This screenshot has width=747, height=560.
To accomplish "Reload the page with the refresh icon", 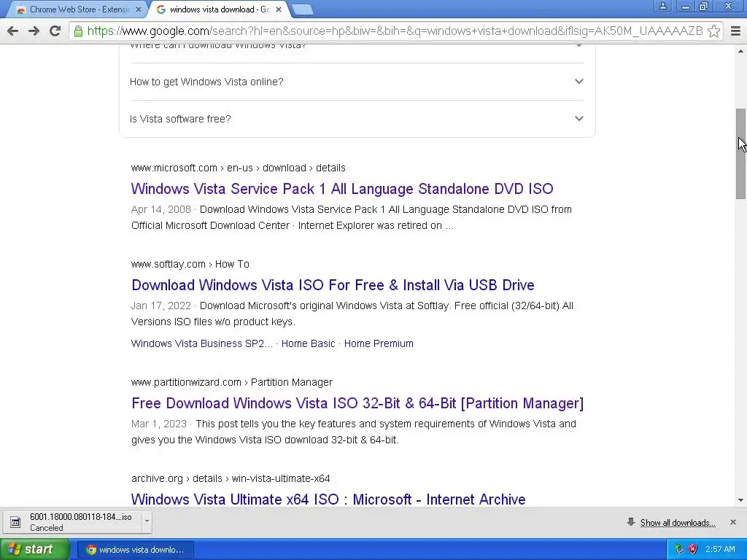I will click(x=55, y=31).
